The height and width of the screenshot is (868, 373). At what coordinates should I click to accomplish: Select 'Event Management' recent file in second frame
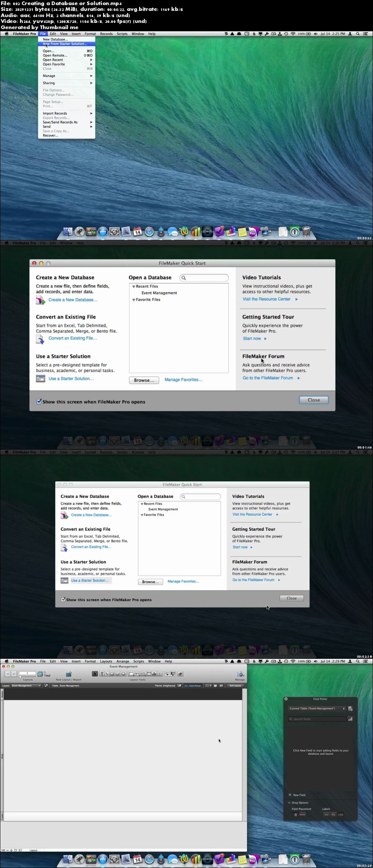(159, 293)
